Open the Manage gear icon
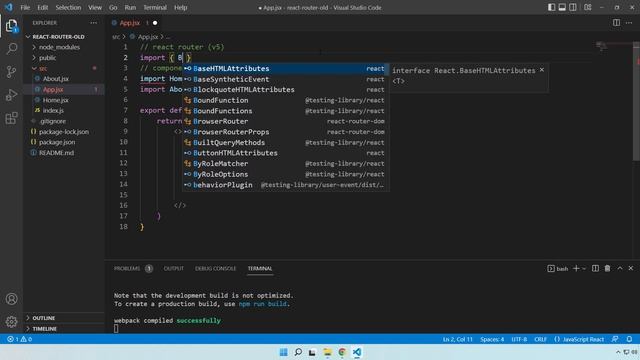Screen dimensions: 640x360 pyautogui.click(x=11, y=322)
